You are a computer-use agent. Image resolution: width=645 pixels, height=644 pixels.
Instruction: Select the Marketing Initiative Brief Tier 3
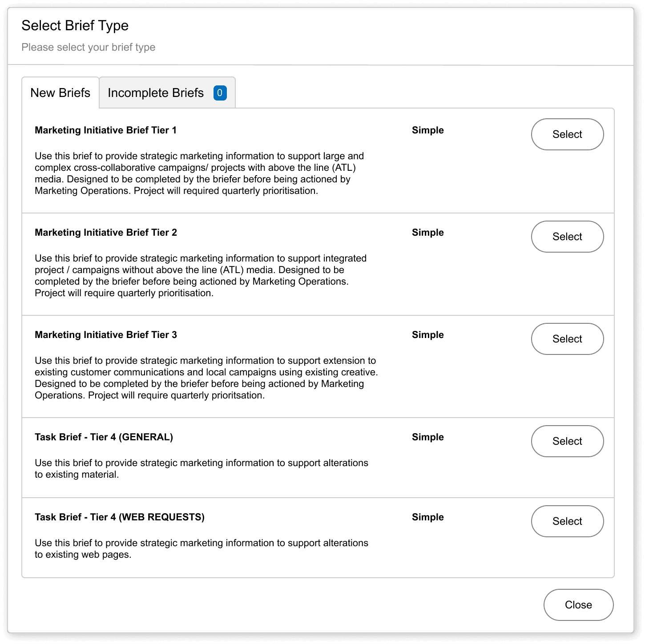pos(567,339)
